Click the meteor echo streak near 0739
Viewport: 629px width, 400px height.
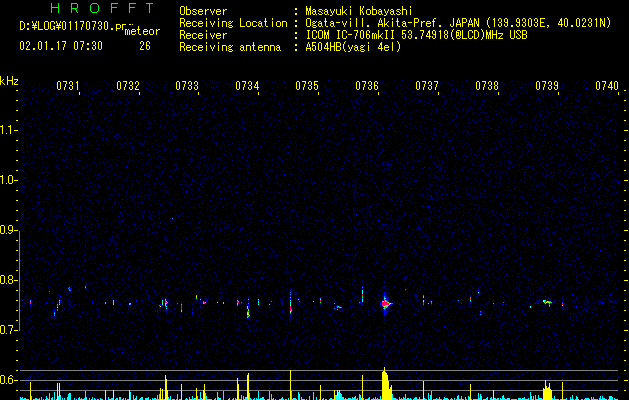(548, 302)
